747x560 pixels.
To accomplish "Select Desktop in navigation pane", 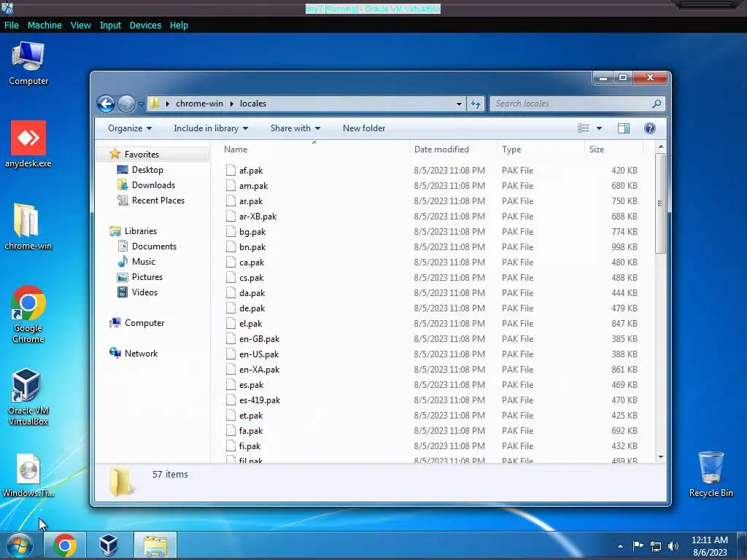I will (147, 169).
